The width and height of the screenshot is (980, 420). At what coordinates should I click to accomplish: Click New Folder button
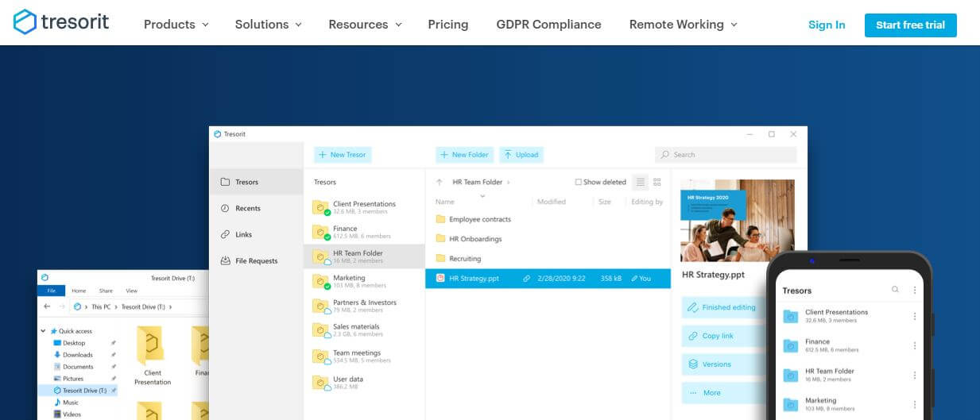pyautogui.click(x=465, y=155)
